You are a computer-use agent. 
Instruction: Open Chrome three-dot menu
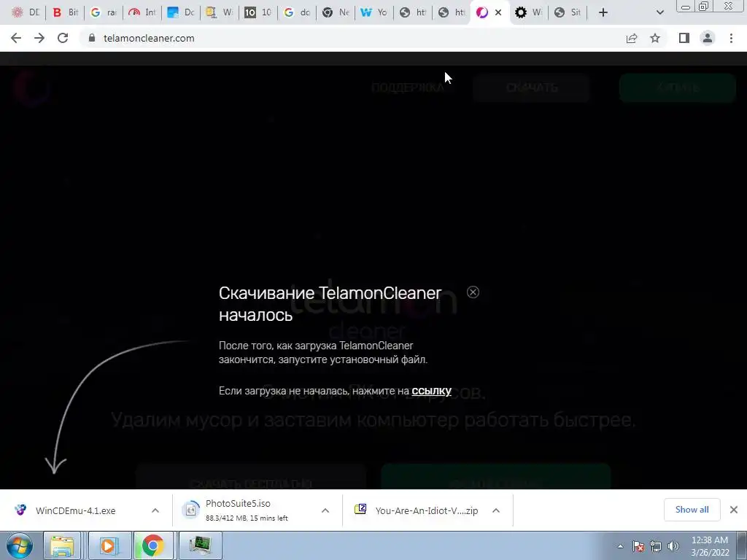[731, 38]
